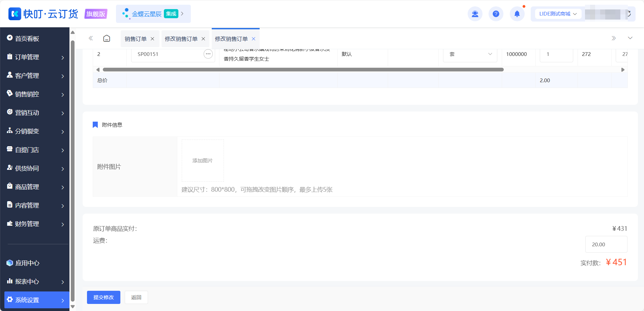
Task: Open the 套 unit dropdown
Action: coord(470,54)
